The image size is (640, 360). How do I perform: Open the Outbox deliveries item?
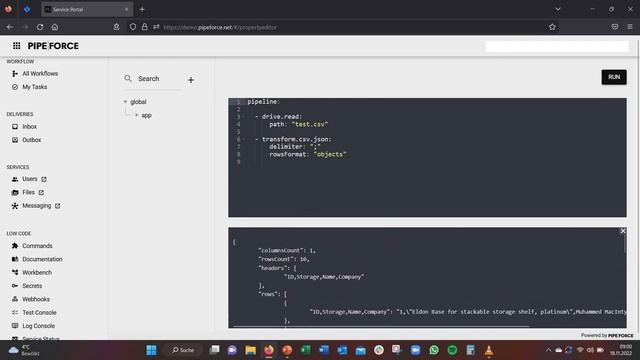[x=31, y=140]
